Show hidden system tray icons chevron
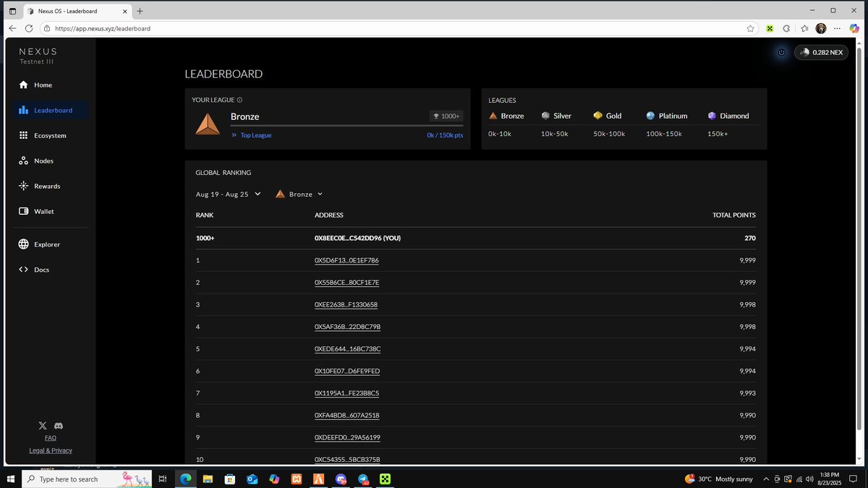 [767, 479]
